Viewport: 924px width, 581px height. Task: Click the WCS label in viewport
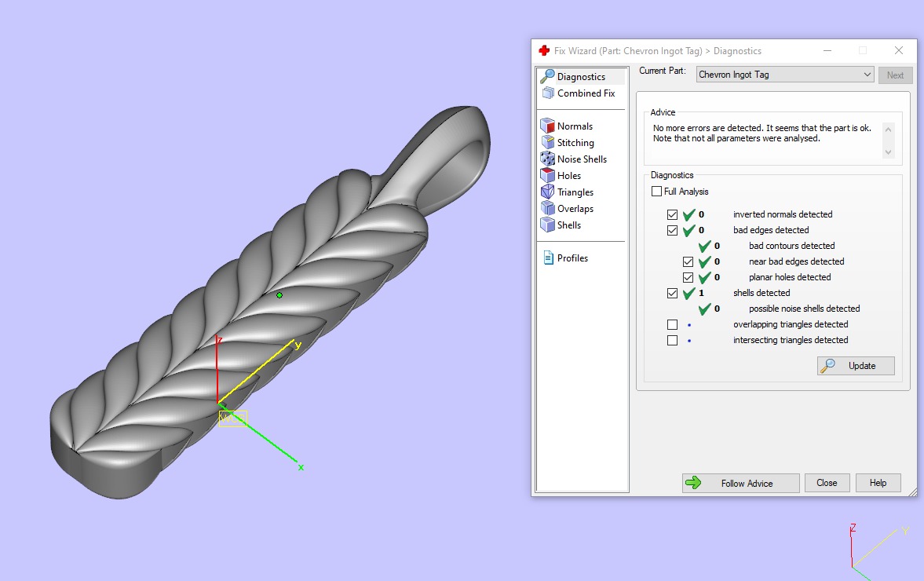(233, 418)
